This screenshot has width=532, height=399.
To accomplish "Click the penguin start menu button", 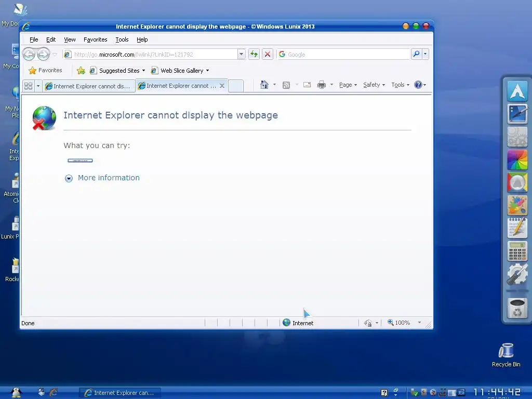I will [x=16, y=393].
